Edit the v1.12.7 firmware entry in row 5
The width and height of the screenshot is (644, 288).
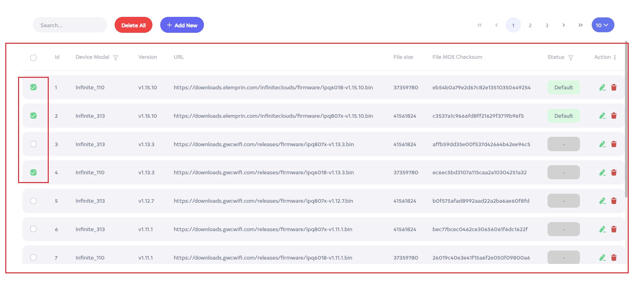coord(602,201)
